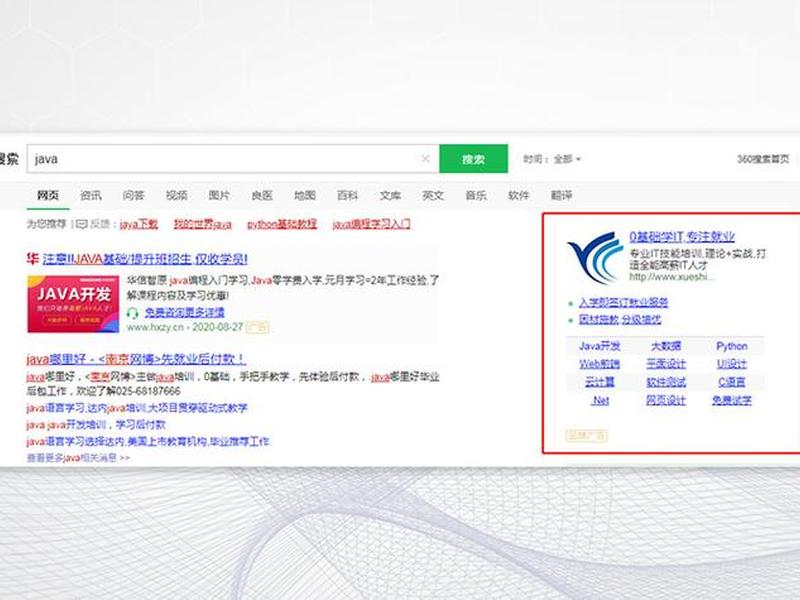Screen dimensions: 800x600
Task: Click the java下载 suggestion link
Action: pos(139,224)
